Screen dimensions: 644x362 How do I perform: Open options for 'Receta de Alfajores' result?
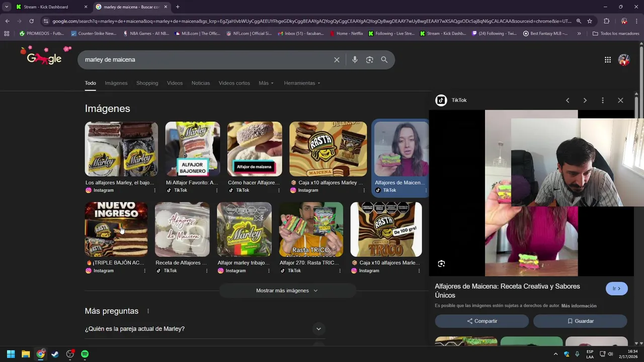[x=206, y=271]
